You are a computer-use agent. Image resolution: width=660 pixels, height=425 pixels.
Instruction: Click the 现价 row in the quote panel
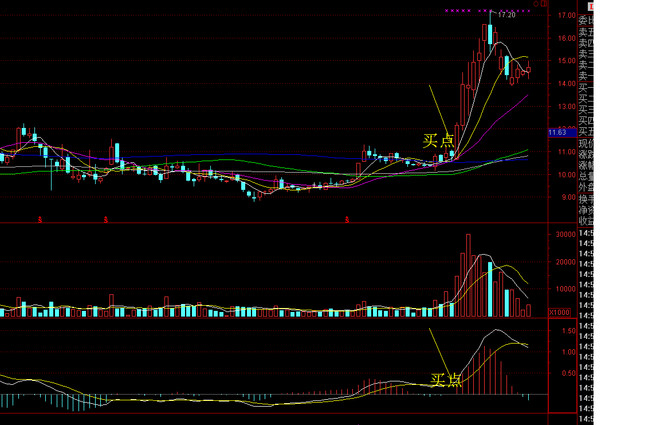[585, 143]
